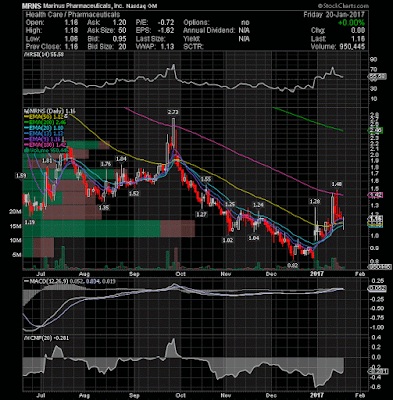Select the magenta EMA(100) legend entry
The width and height of the screenshot is (393, 400).
45,145
